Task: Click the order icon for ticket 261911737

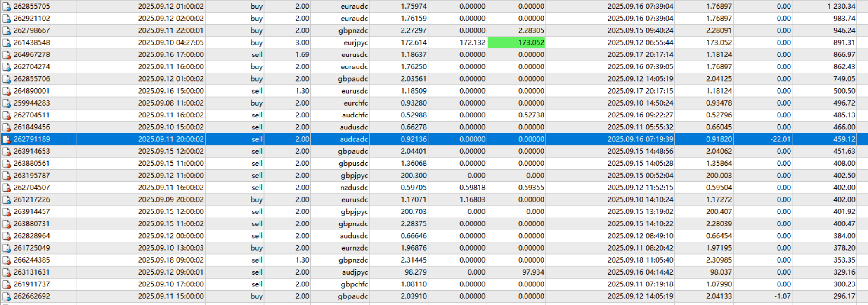Action: [x=7, y=285]
